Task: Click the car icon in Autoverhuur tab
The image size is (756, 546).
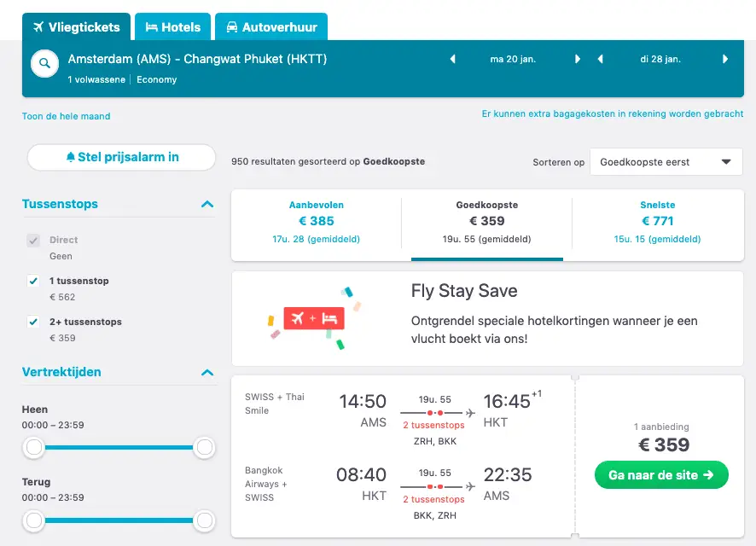Action: pos(232,27)
